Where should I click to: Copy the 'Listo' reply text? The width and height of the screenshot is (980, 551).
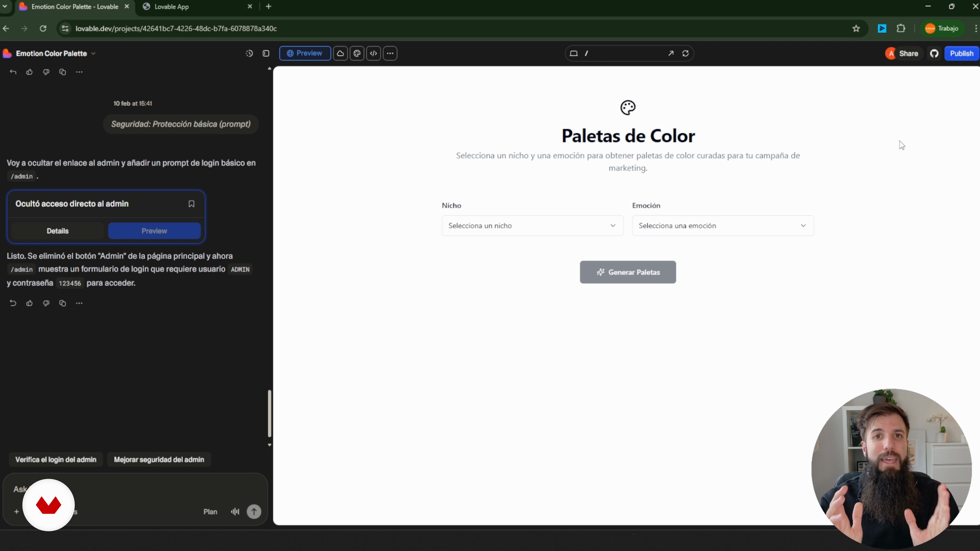(63, 303)
